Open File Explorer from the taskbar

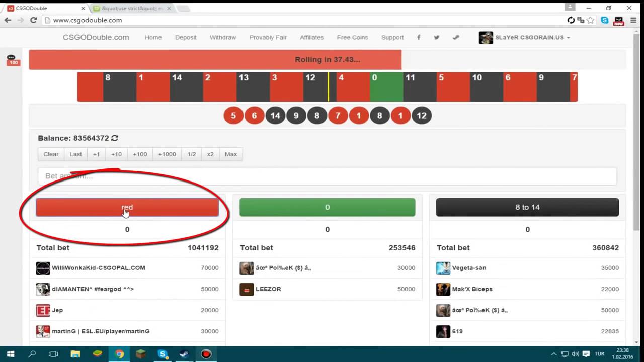point(75,354)
